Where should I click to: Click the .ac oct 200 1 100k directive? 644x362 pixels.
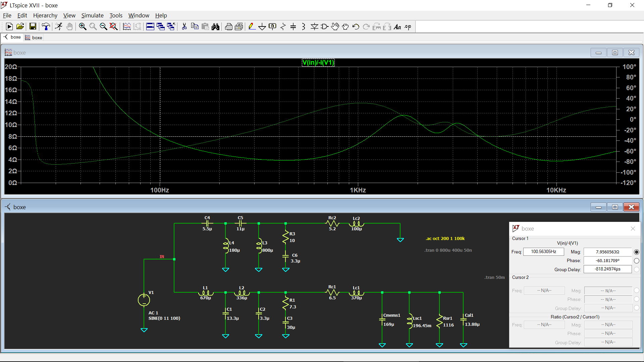tap(445, 238)
